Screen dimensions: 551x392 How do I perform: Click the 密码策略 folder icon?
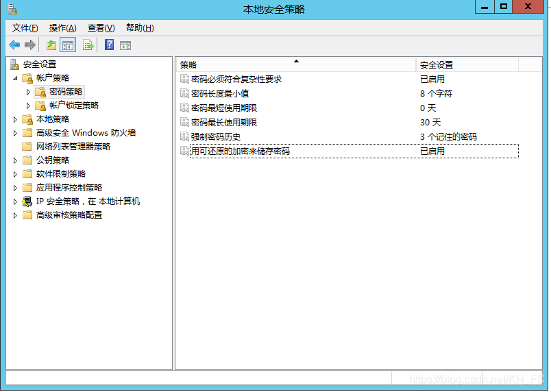click(40, 92)
